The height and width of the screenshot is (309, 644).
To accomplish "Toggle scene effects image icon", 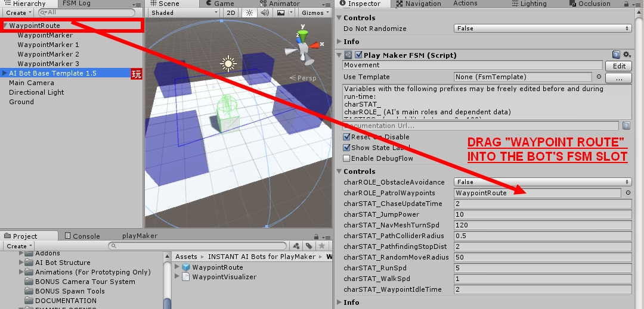I will (281, 13).
